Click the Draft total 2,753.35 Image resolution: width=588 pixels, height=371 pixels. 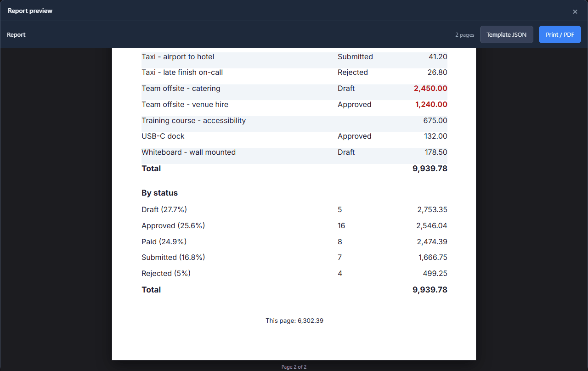[x=432, y=209]
